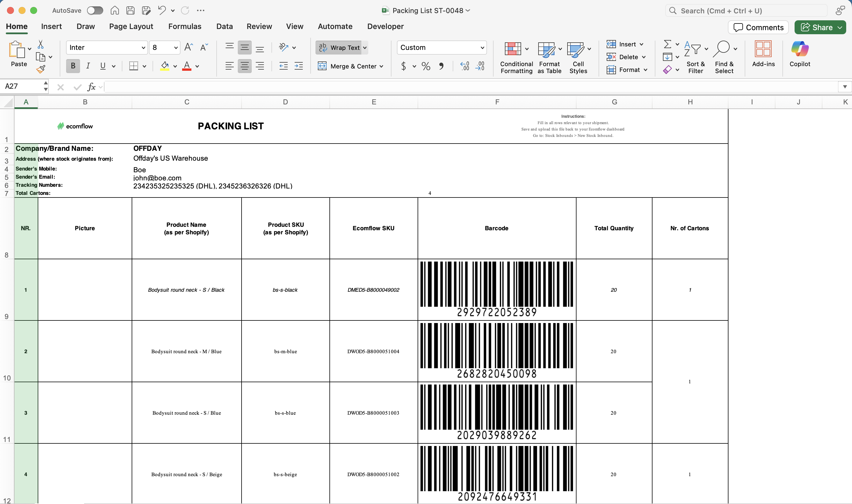Toggle the AutoSave switch
Screen dimensions: 852x504
(x=95, y=10)
